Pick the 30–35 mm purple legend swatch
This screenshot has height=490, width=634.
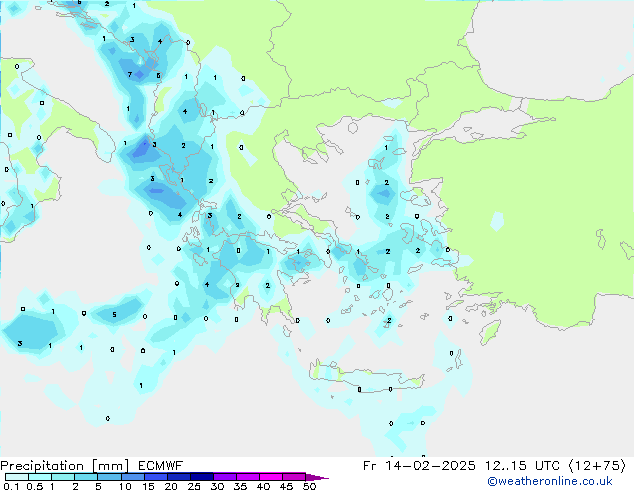(x=225, y=477)
